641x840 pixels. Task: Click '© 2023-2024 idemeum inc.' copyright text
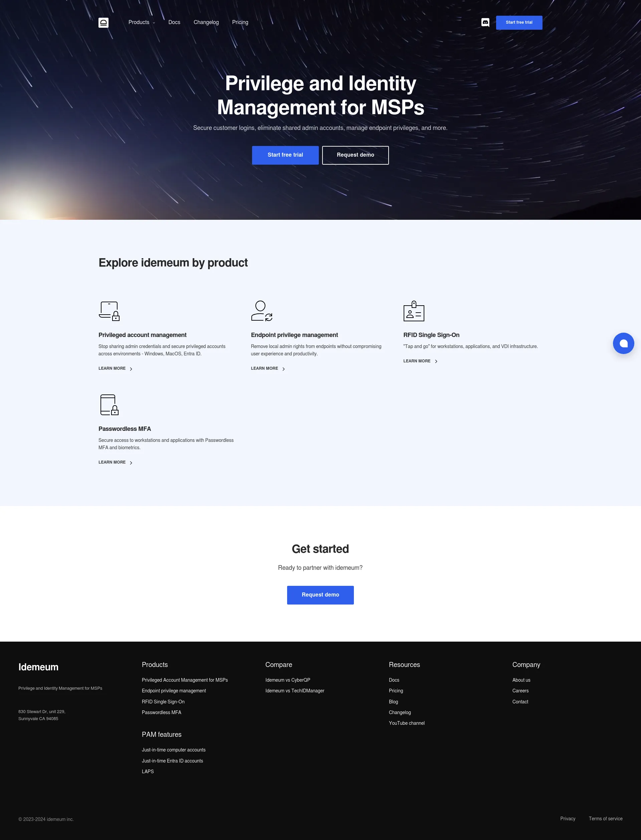tap(46, 819)
